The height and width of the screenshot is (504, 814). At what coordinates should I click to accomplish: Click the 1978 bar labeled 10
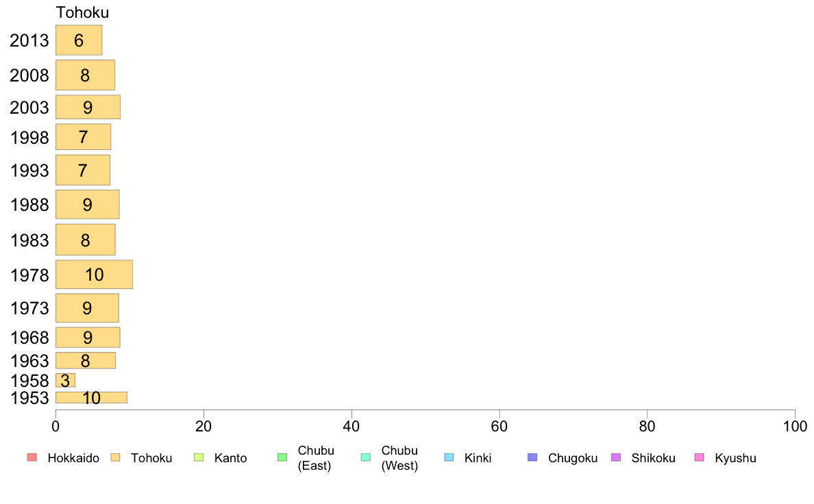tap(94, 275)
